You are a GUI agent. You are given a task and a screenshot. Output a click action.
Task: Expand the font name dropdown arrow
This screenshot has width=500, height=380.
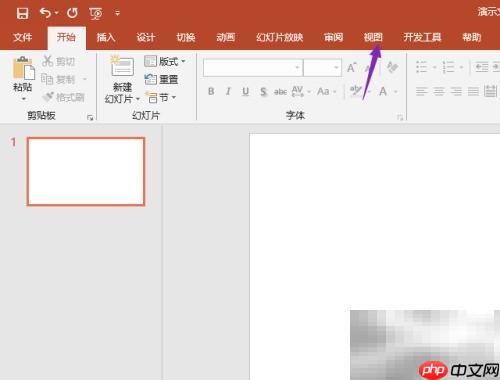pos(297,68)
